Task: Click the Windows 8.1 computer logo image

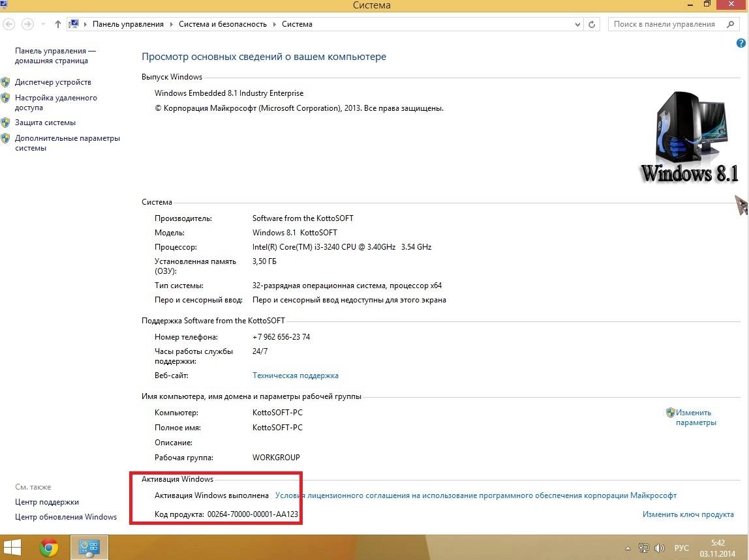Action: tap(689, 137)
